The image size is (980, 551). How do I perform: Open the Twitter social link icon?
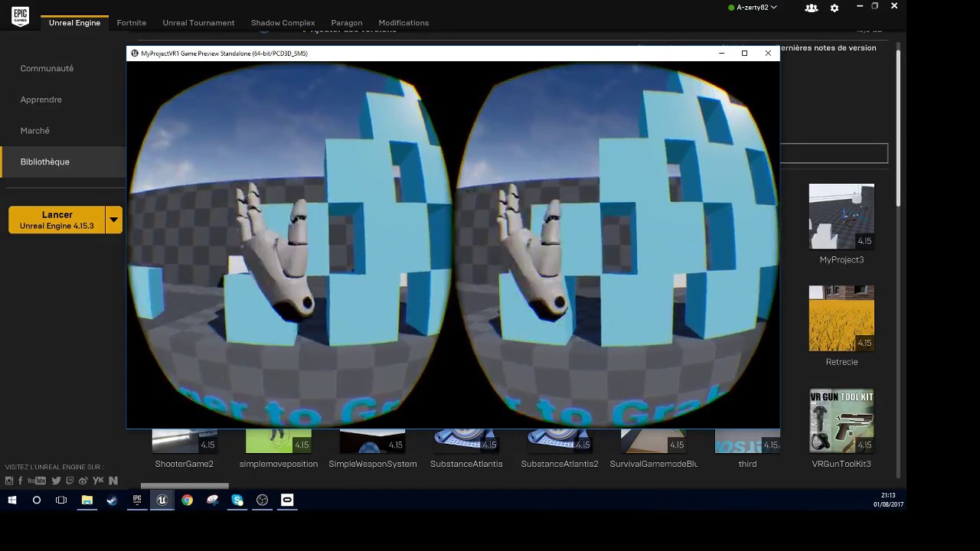(56, 481)
